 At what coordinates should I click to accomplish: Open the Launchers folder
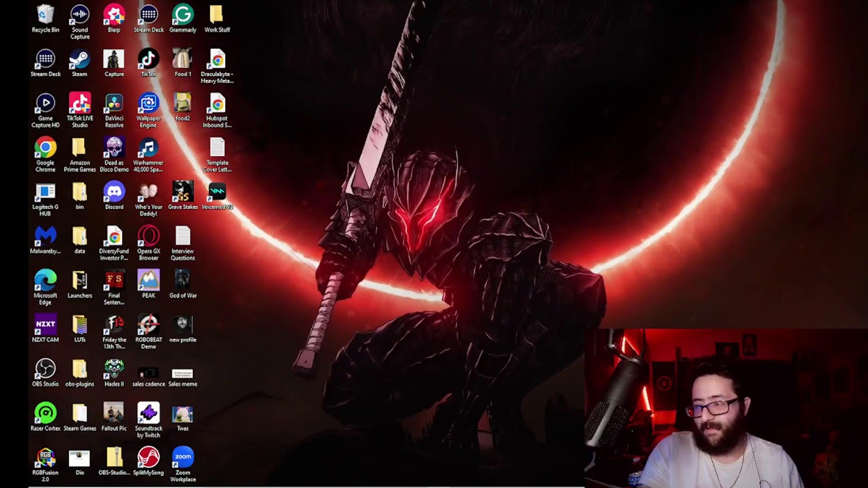[x=80, y=285]
